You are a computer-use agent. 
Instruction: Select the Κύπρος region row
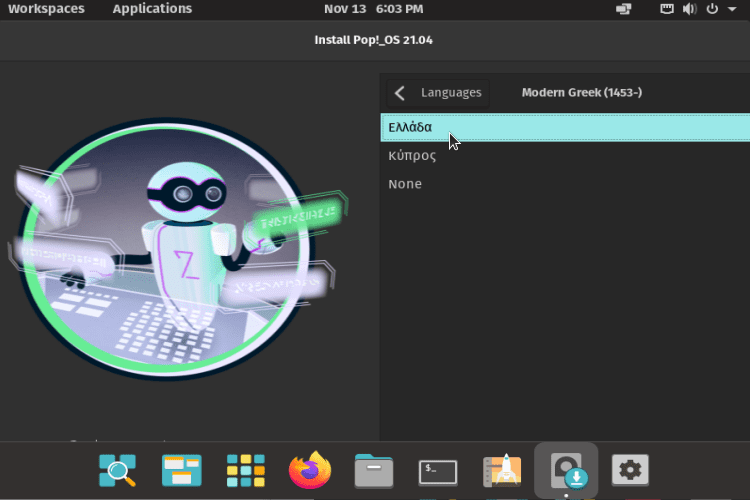[565, 156]
